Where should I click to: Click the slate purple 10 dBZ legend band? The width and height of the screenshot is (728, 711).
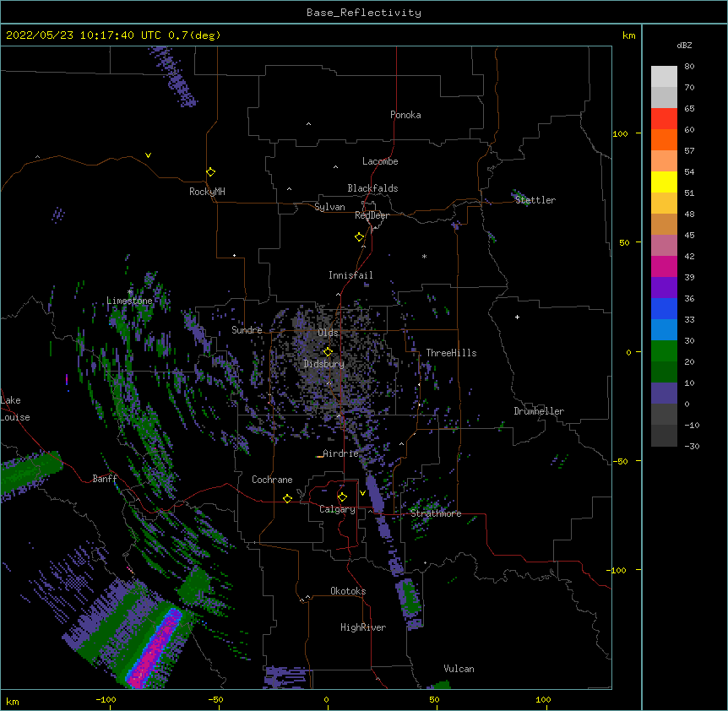tap(664, 393)
